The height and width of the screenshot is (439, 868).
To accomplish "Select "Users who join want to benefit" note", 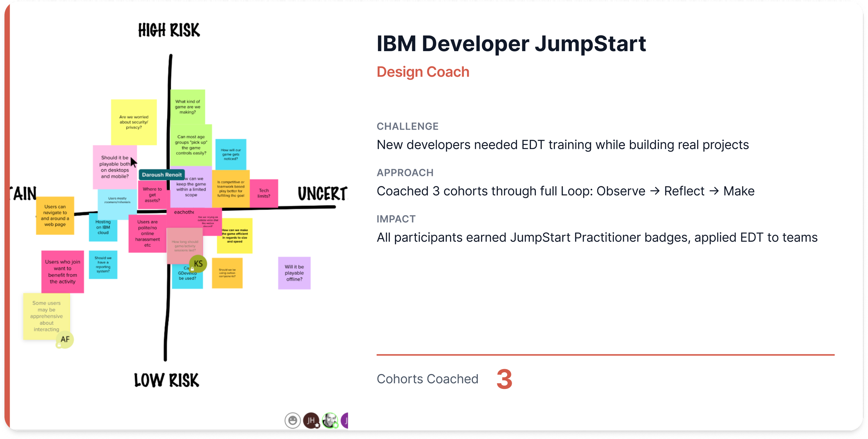I will pyautogui.click(x=62, y=271).
